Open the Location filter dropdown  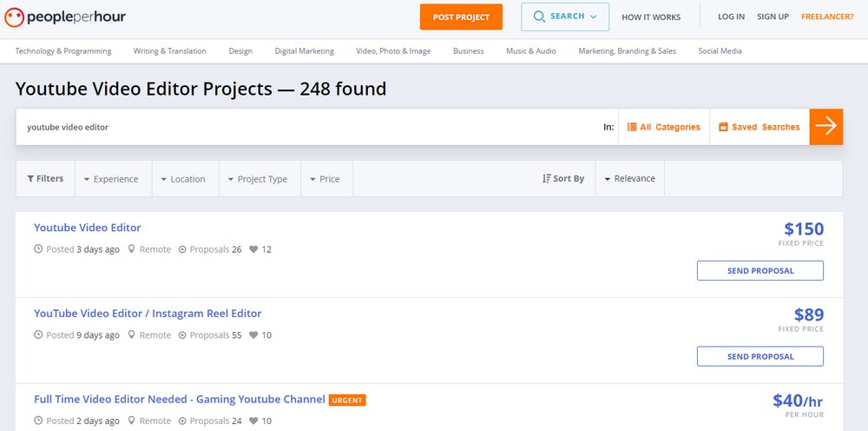tap(186, 179)
